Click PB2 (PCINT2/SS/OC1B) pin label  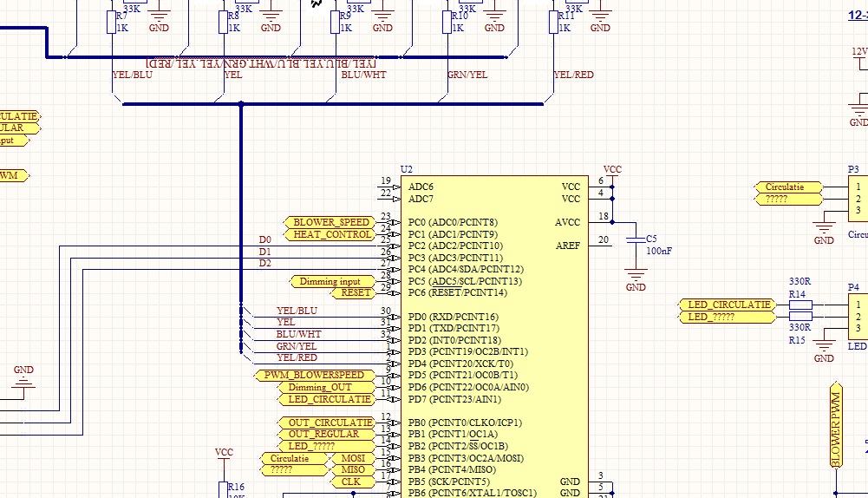pyautogui.click(x=458, y=446)
